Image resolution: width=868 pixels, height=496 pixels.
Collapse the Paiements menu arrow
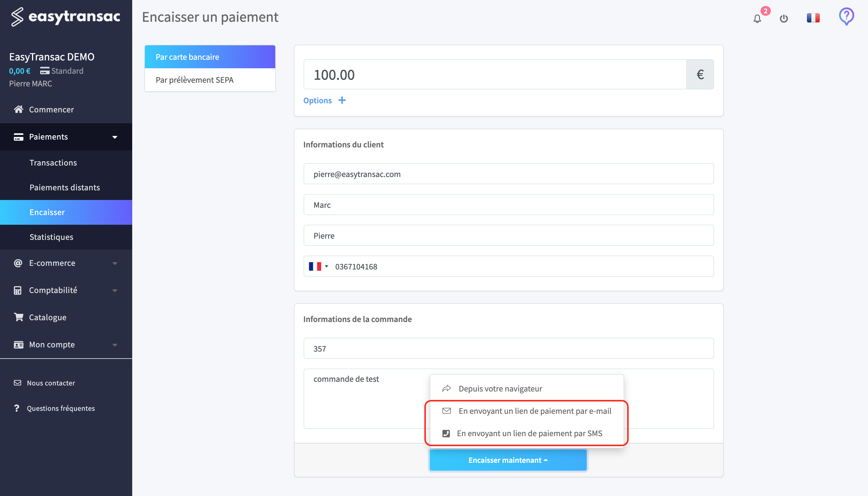click(x=115, y=137)
